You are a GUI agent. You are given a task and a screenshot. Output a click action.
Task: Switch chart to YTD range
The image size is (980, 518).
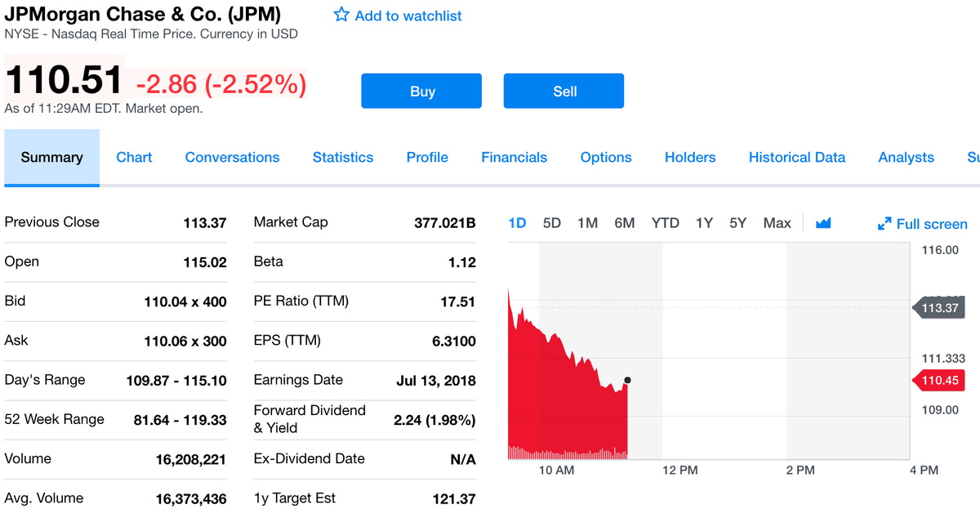[665, 222]
